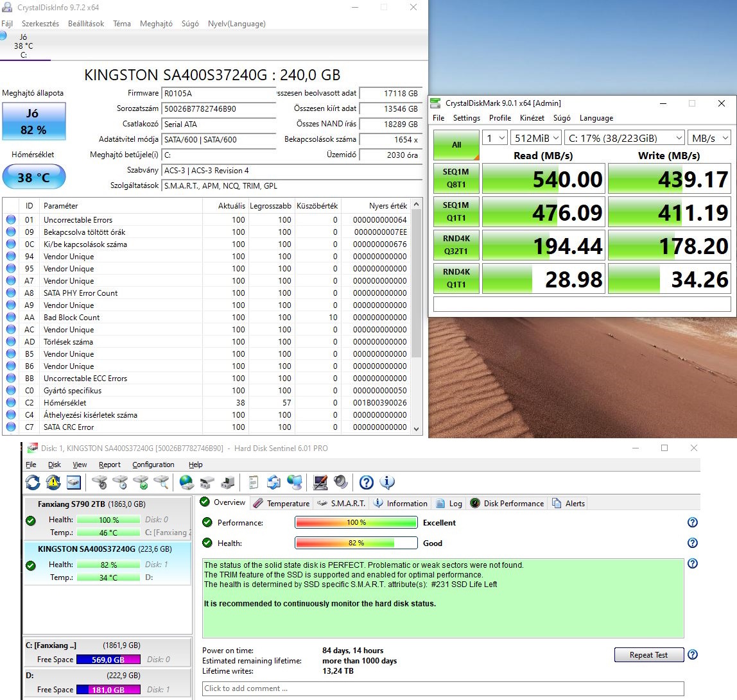Click the speaker icon in Hard Disk Sentinel toolbar
This screenshot has height=700, width=737.
(x=340, y=482)
